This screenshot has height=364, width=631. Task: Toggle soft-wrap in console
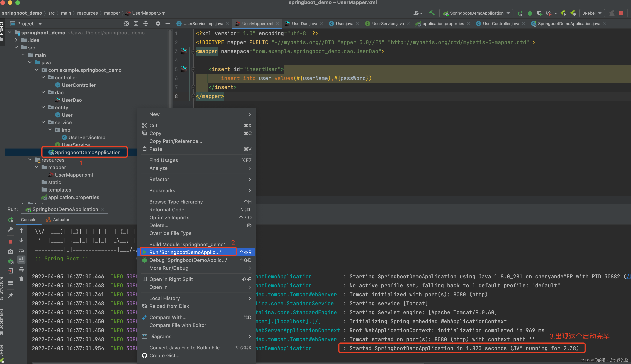(x=22, y=250)
